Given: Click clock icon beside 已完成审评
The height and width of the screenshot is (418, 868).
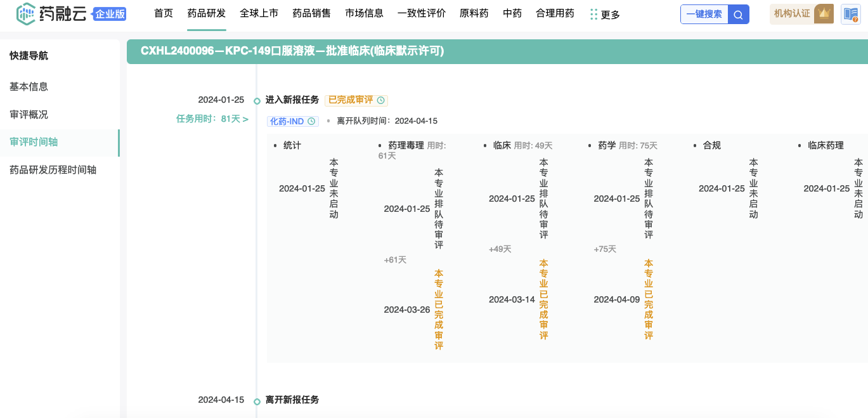Looking at the screenshot, I should (380, 100).
